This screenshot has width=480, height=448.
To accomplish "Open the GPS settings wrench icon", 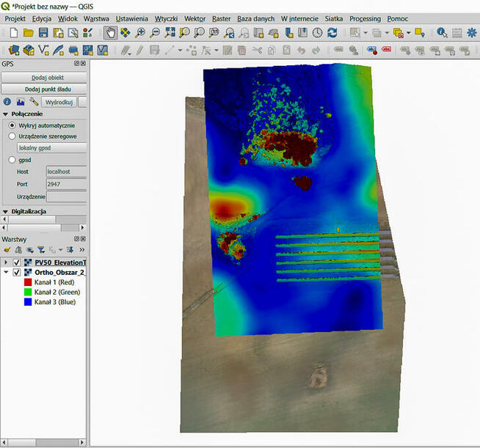I will pos(34,102).
